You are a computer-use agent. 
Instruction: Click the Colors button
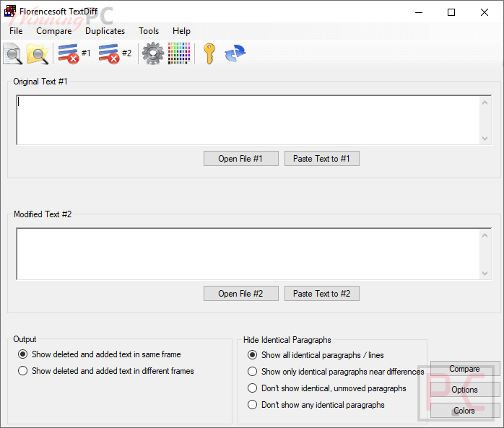tap(465, 411)
